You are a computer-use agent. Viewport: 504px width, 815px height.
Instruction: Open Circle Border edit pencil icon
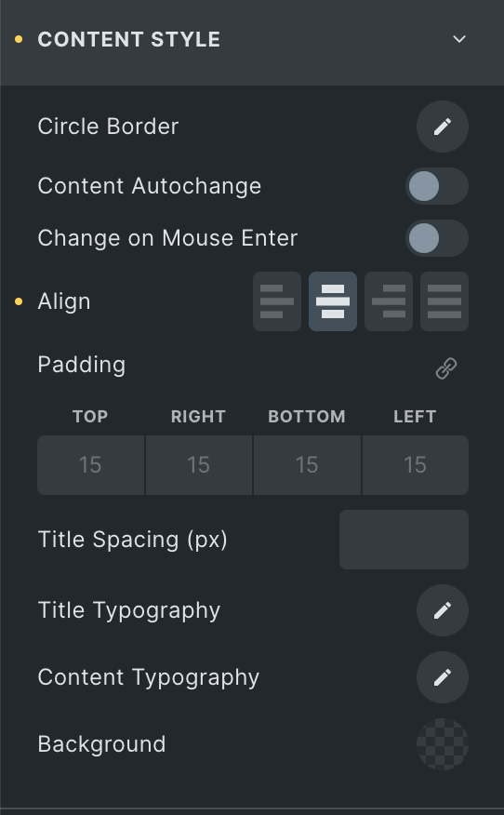[443, 127]
